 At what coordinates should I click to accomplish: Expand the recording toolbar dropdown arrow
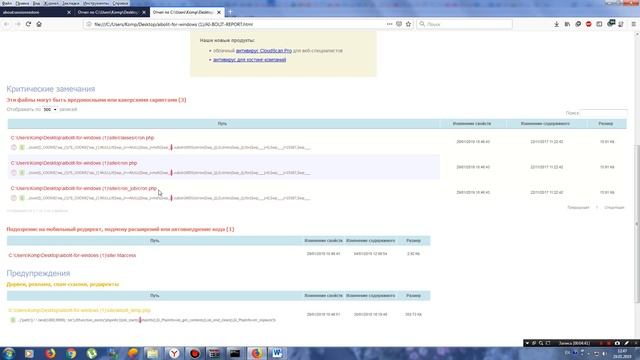click(527, 343)
